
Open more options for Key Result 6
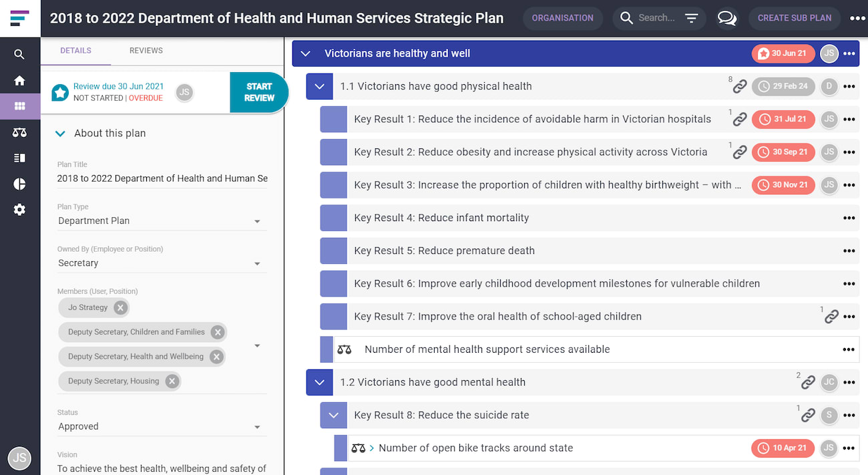point(849,283)
